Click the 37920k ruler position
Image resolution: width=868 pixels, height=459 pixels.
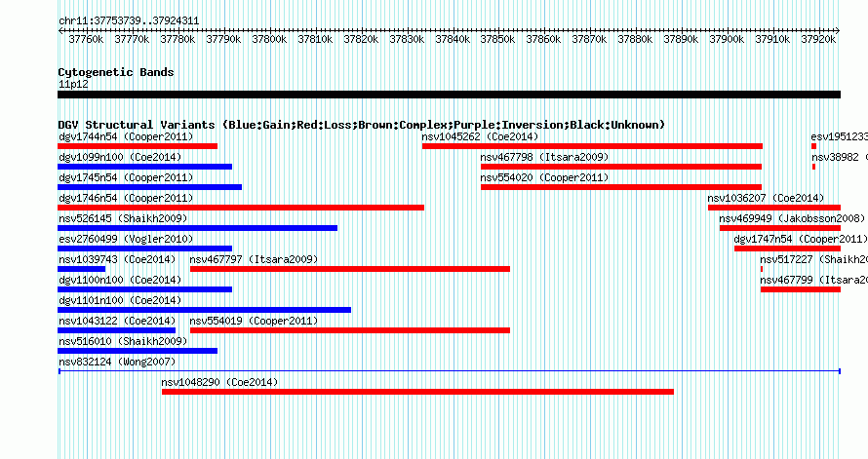tap(818, 39)
